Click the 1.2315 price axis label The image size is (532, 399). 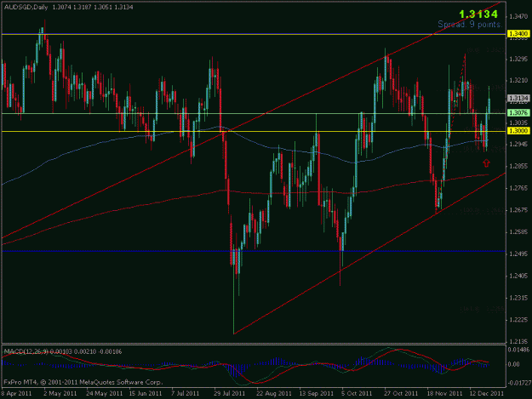(518, 298)
